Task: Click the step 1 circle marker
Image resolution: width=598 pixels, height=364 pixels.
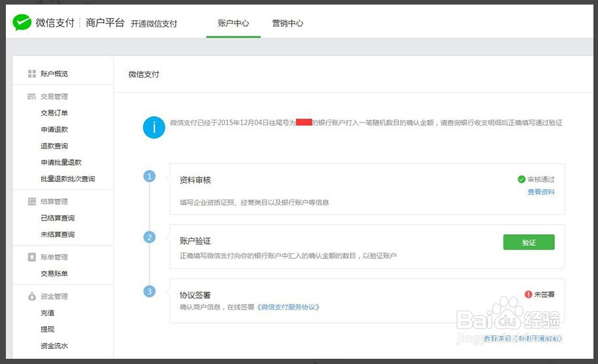Action: click(149, 176)
